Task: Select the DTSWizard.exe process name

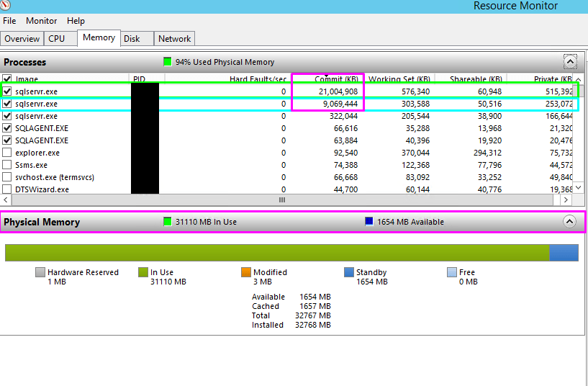Action: [x=42, y=189]
